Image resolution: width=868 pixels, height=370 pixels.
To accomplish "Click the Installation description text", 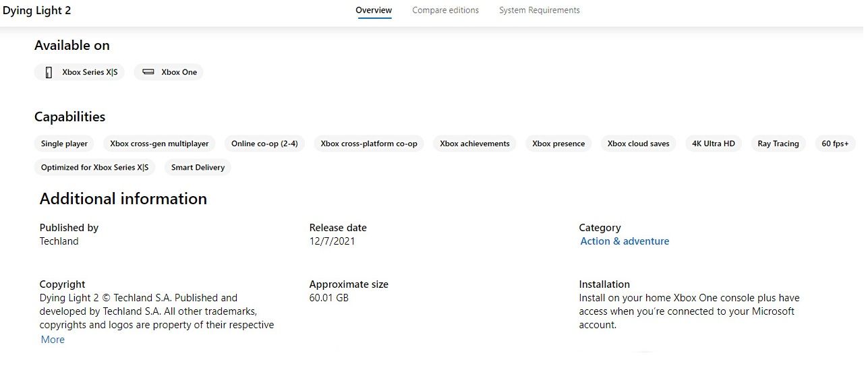I will (689, 311).
